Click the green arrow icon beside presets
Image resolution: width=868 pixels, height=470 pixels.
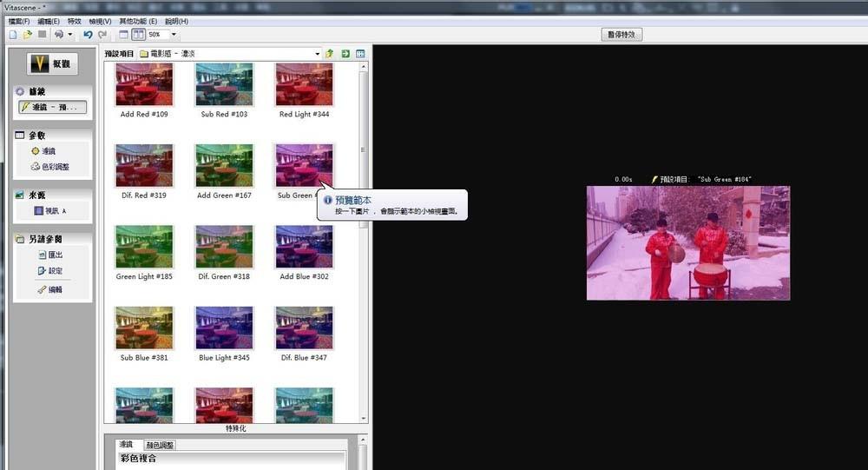pyautogui.click(x=345, y=54)
